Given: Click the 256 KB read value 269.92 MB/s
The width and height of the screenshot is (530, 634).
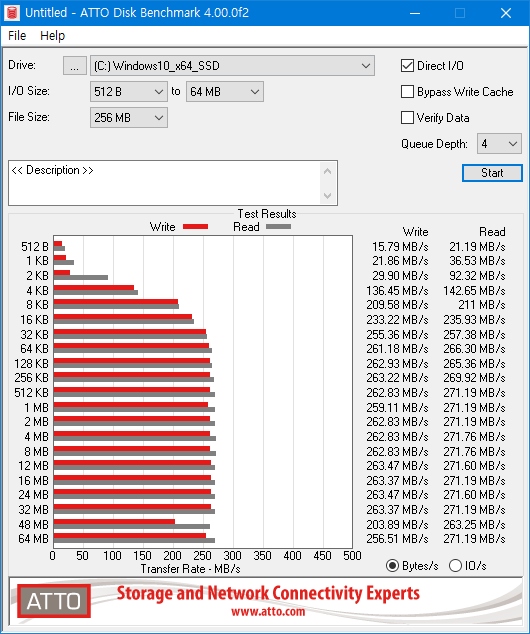Looking at the screenshot, I should pyautogui.click(x=474, y=378).
